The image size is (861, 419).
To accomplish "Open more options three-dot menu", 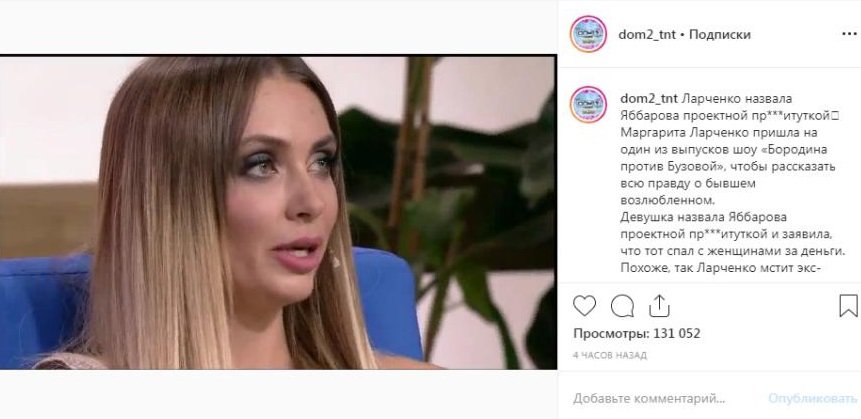I will 849,35.
